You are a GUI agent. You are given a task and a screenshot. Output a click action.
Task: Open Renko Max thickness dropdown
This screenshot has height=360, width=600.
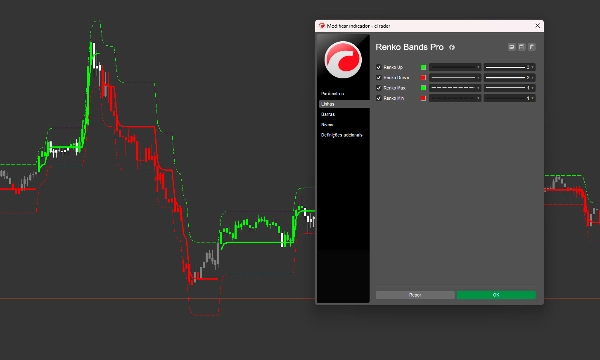click(509, 88)
